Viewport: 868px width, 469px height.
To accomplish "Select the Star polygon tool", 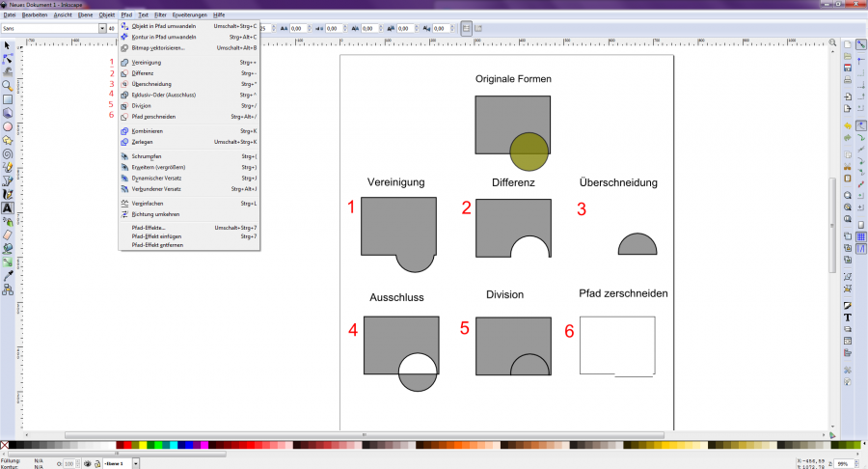I will pos(8,139).
